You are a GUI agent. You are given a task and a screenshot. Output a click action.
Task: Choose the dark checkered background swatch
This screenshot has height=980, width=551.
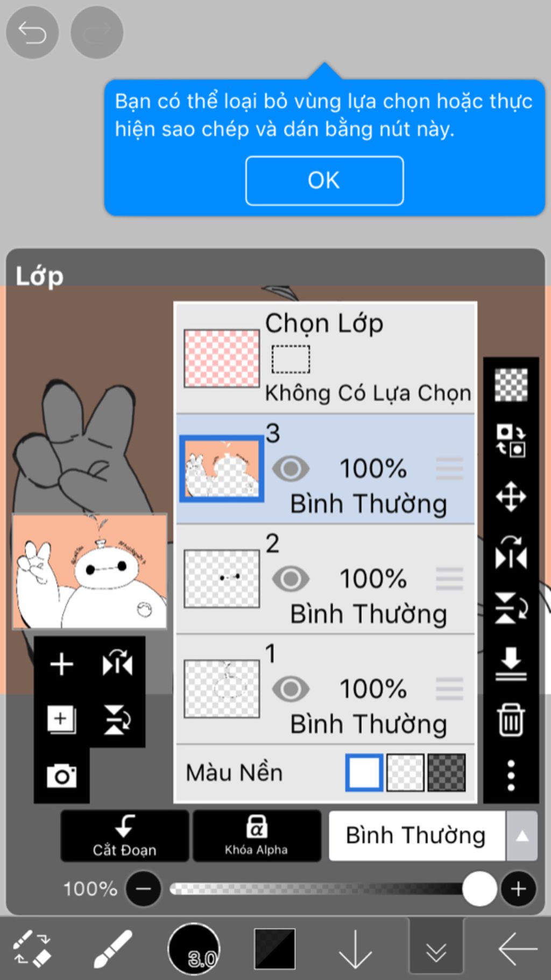click(x=446, y=773)
